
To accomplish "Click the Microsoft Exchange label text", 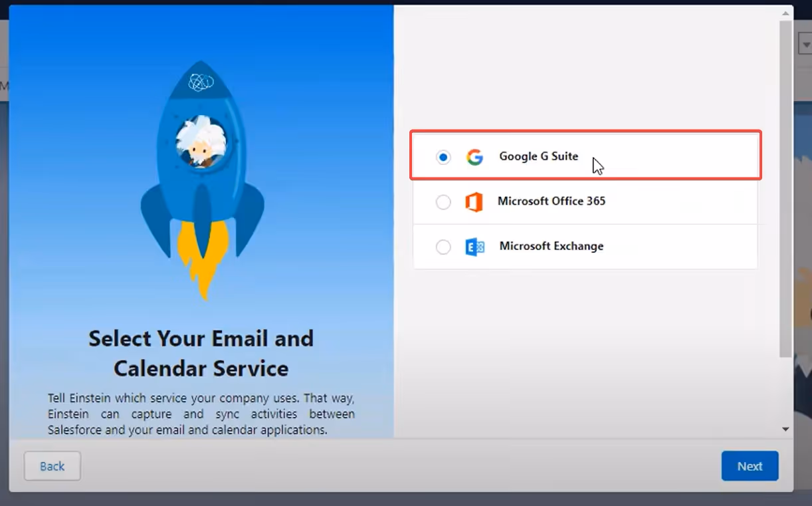I will pos(552,246).
